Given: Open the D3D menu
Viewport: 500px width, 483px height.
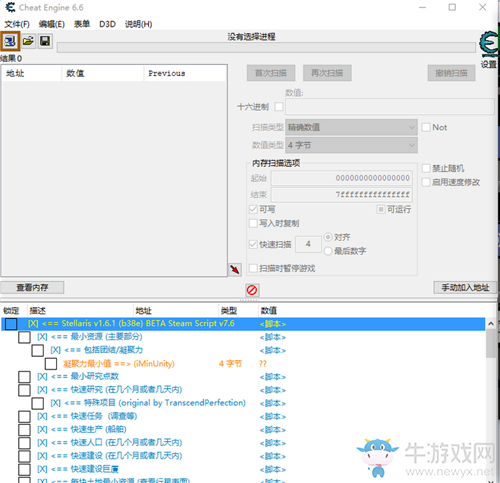Looking at the screenshot, I should pyautogui.click(x=107, y=24).
